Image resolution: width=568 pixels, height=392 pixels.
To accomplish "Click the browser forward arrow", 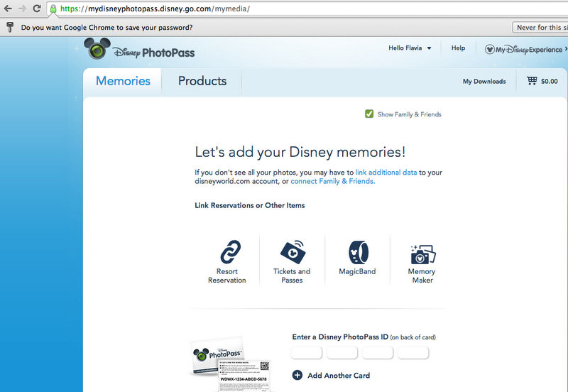I will tap(22, 9).
